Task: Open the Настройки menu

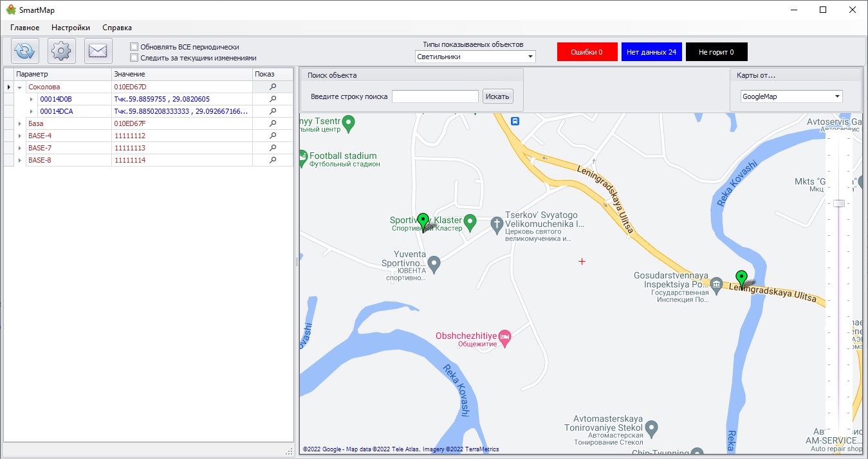Action: 71,28
